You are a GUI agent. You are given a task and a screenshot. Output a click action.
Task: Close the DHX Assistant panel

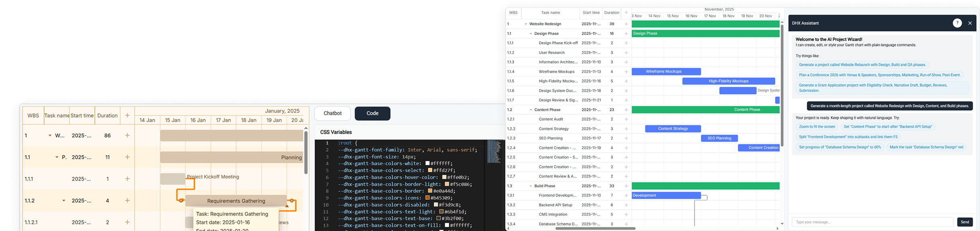(970, 23)
